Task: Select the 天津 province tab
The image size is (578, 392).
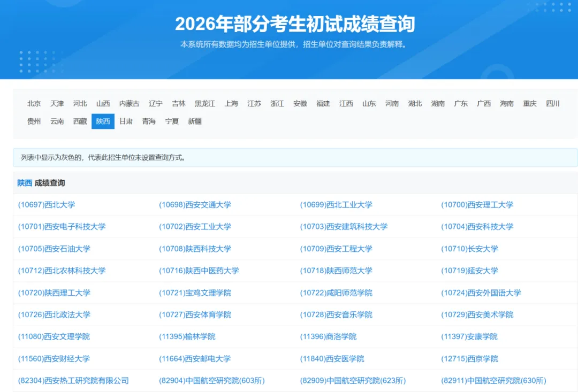Action: pos(57,104)
